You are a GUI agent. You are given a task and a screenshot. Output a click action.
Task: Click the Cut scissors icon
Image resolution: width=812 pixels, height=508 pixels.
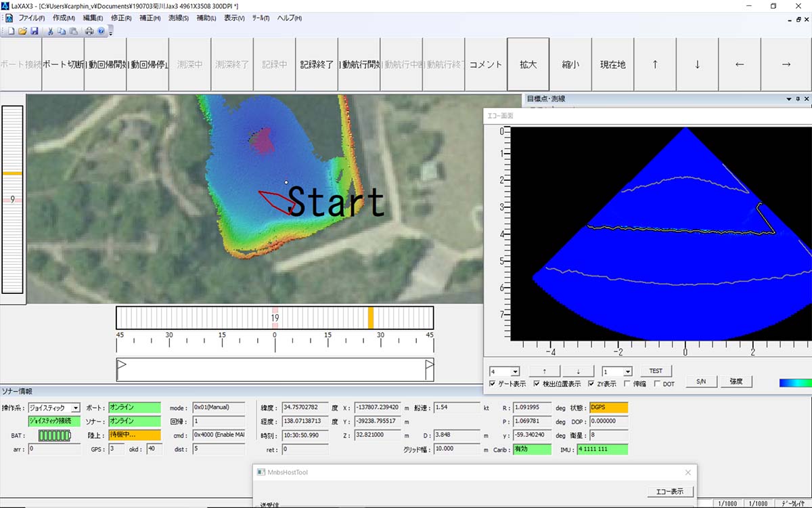click(x=50, y=31)
